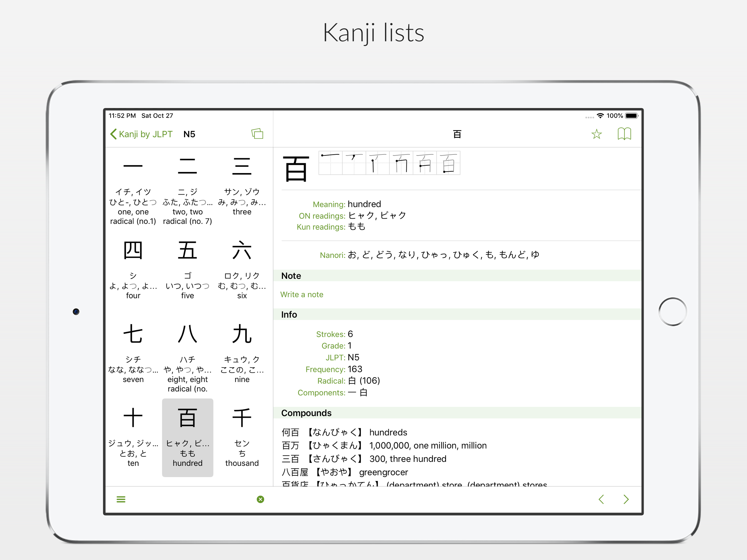The width and height of the screenshot is (747, 560).
Task: Tap the final stroke order diagram box
Action: [448, 163]
